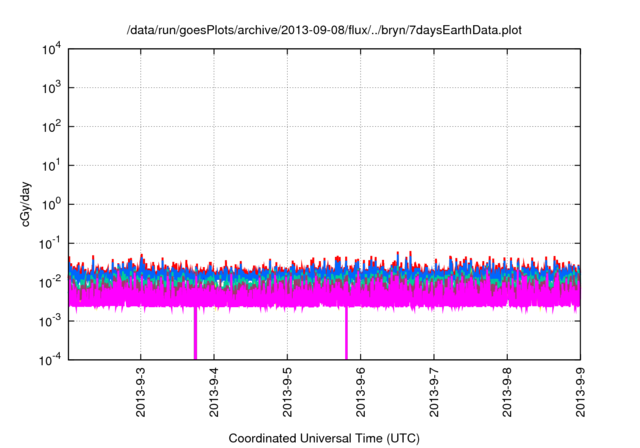Click the plot title file path
The image size is (640, 448).
tap(324, 30)
